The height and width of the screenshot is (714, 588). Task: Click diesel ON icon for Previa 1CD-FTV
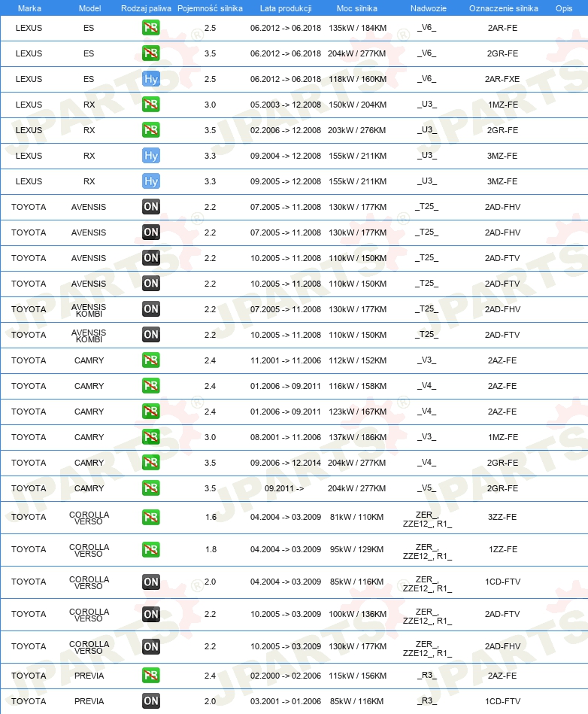click(150, 700)
